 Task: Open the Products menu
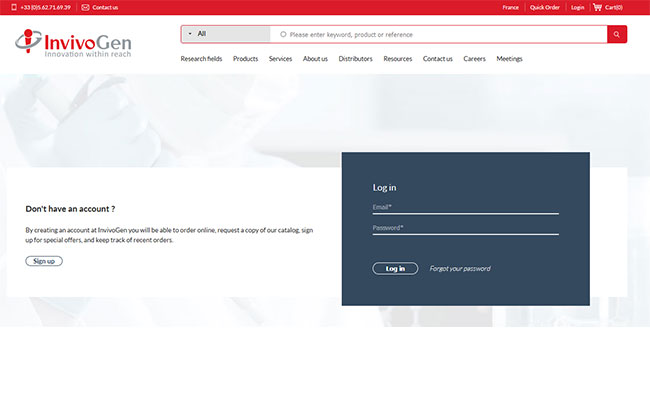coord(245,59)
